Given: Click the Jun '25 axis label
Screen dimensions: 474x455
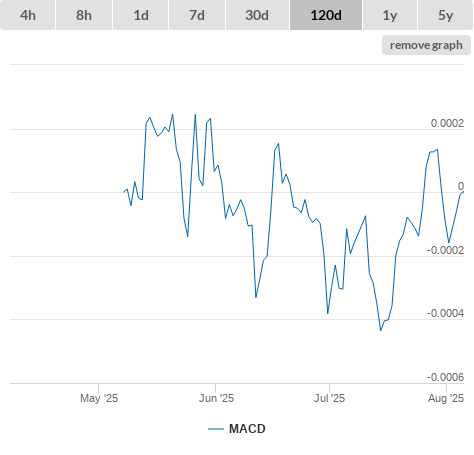Looking at the screenshot, I should click(x=216, y=398).
